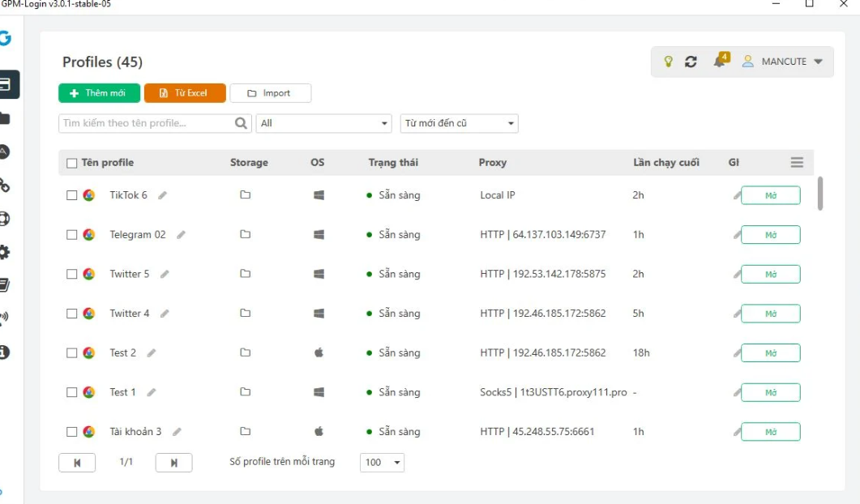Open the MANCUTE account menu

point(782,61)
